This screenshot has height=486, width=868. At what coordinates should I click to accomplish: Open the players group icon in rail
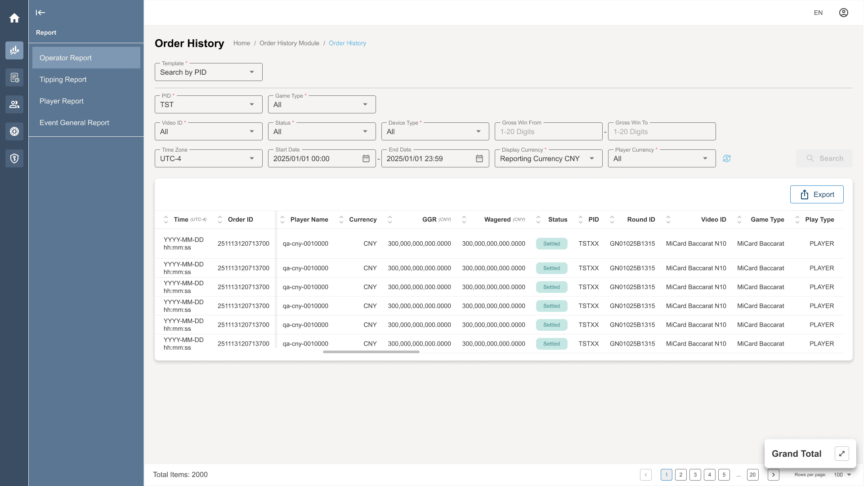(14, 104)
